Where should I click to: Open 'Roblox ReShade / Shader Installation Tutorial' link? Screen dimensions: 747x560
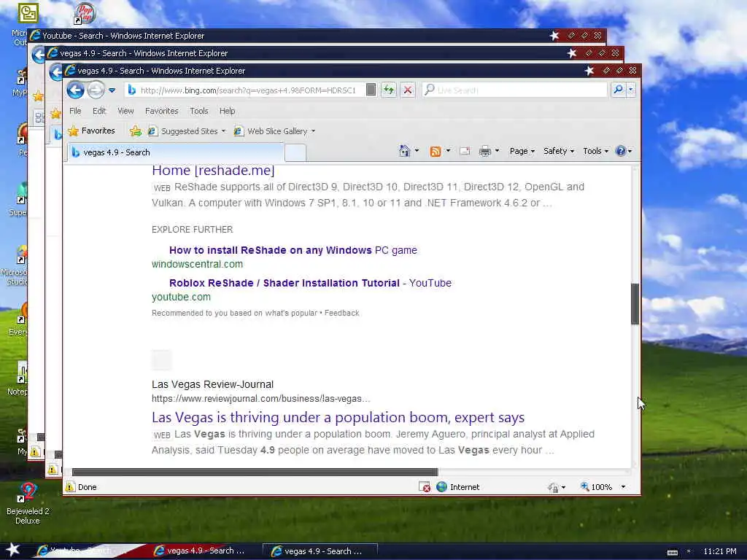pyautogui.click(x=310, y=283)
